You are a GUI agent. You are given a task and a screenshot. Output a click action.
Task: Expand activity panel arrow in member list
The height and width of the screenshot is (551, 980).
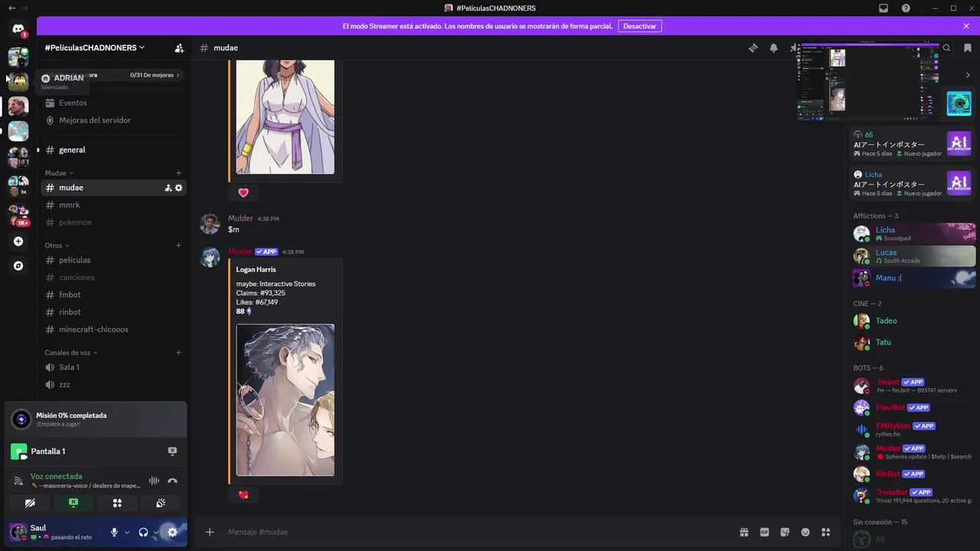(968, 75)
